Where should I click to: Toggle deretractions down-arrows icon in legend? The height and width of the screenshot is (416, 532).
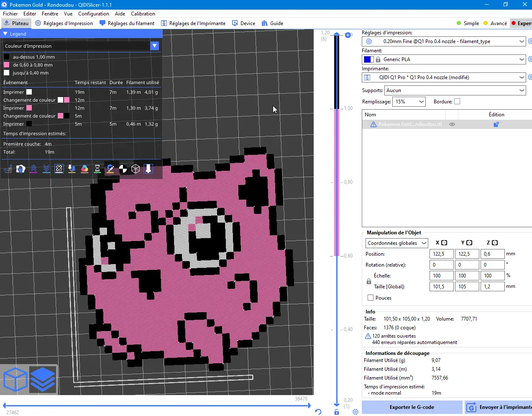coord(46,169)
